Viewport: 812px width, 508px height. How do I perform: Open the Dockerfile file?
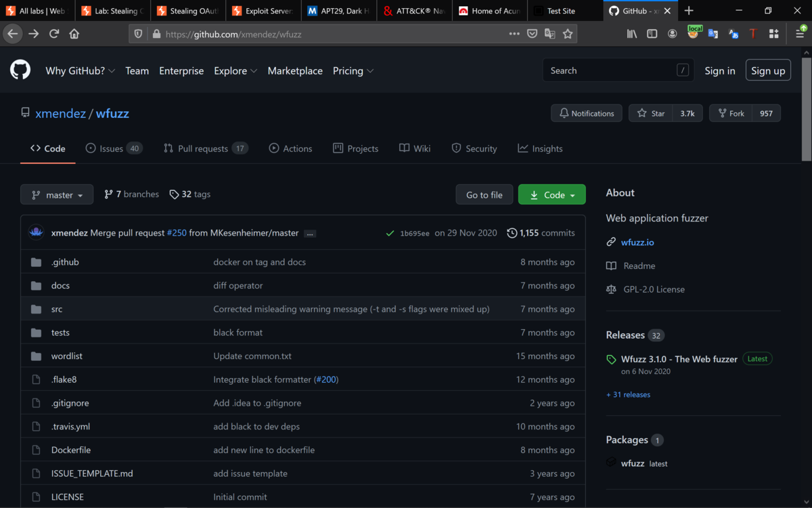pos(71,450)
